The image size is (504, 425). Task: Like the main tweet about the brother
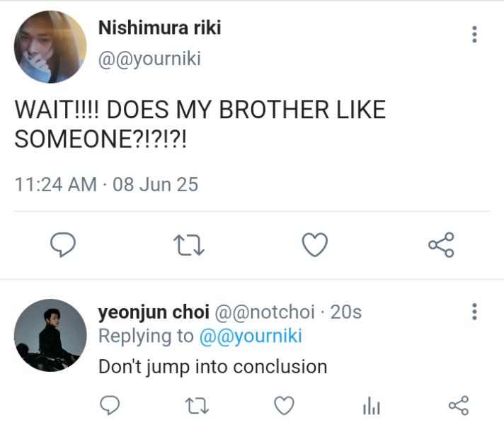(x=314, y=245)
